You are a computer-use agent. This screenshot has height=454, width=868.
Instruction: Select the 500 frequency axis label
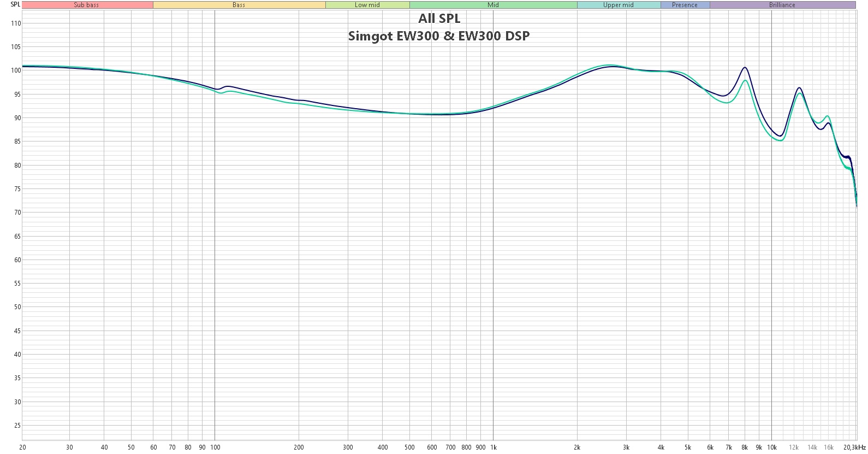410,447
